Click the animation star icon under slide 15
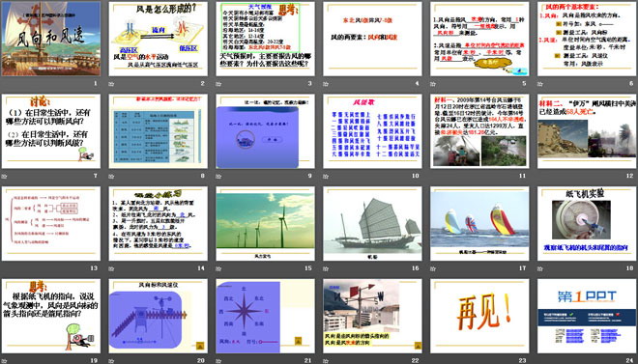This screenshot has height=364, width=638. point(218,268)
